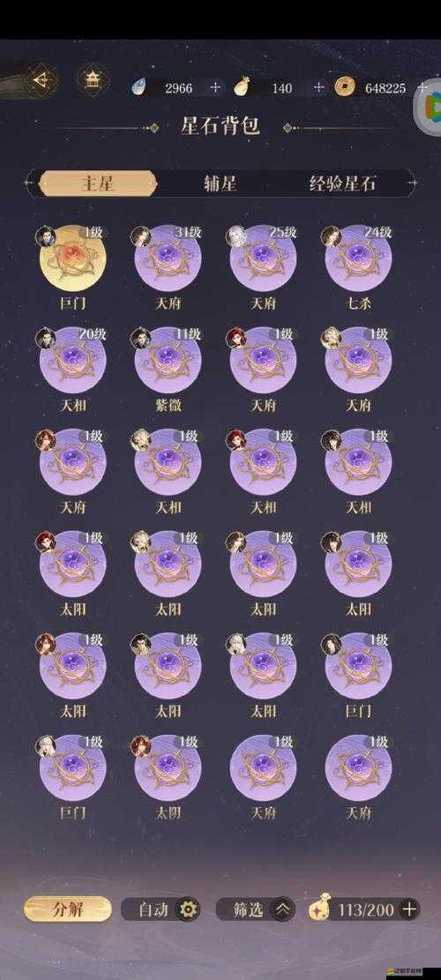
Task: Add more pouch currency via plus
Action: [318, 88]
